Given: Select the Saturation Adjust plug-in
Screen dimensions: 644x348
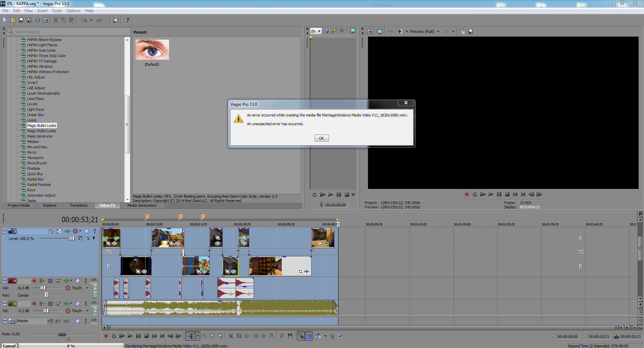Looking at the screenshot, I should pos(41,195).
